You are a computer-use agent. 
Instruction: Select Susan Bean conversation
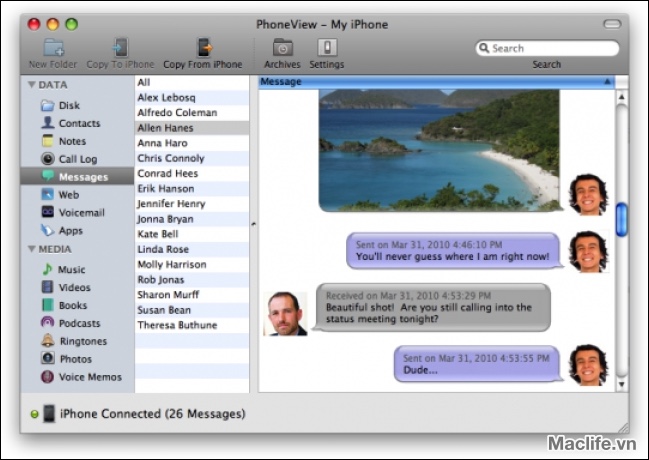point(192,310)
